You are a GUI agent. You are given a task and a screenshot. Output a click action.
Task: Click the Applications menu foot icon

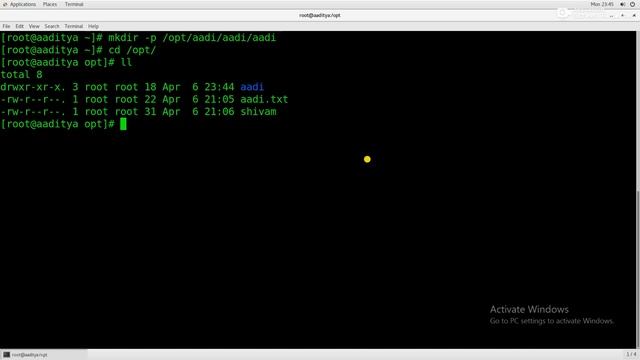[x=5, y=4]
